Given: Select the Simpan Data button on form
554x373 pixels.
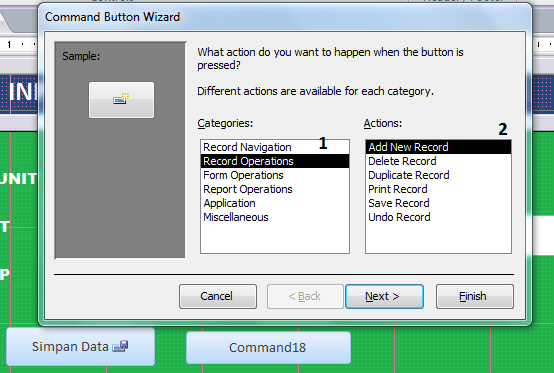Looking at the screenshot, I should (x=81, y=347).
